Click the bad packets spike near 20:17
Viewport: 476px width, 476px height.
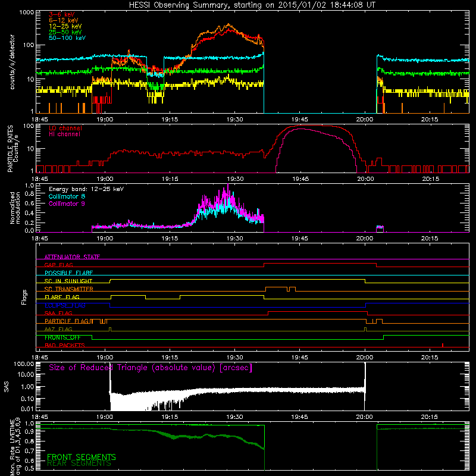tap(443, 345)
